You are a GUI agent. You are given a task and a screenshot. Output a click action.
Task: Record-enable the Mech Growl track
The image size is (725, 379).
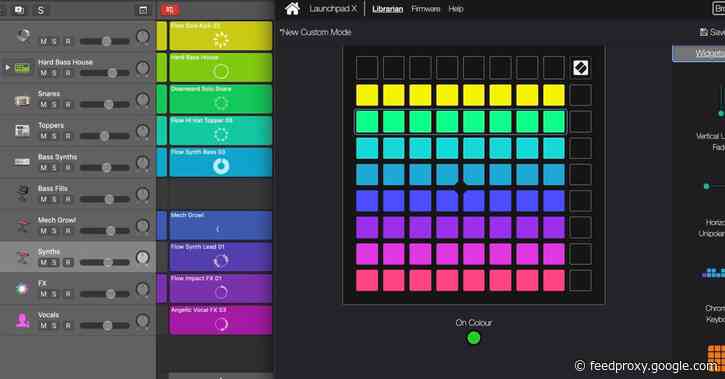pos(68,231)
